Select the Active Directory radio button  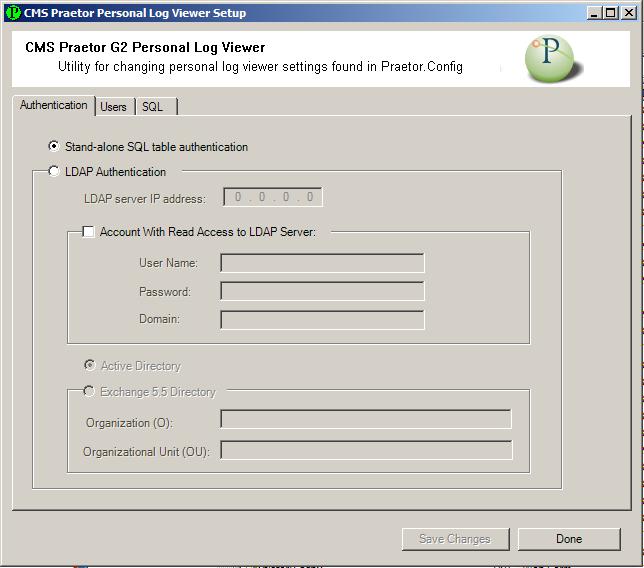tap(90, 365)
